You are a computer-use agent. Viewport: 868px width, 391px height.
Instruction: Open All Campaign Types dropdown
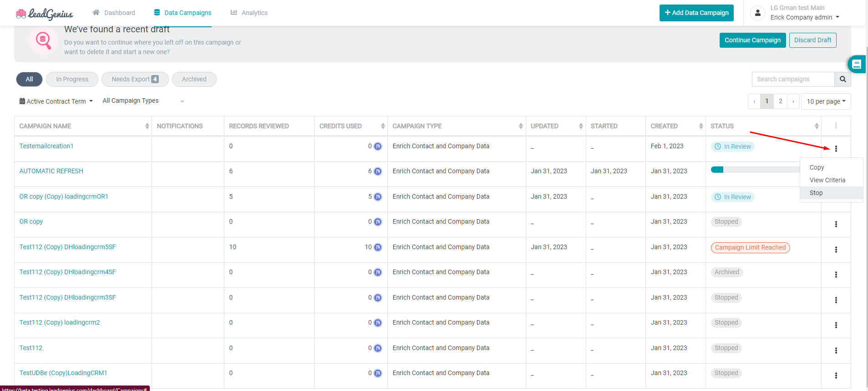coord(143,101)
